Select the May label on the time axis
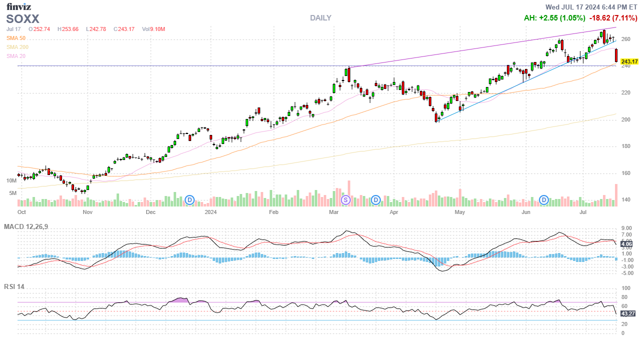Viewport: 644px width, 341px height. pos(460,212)
